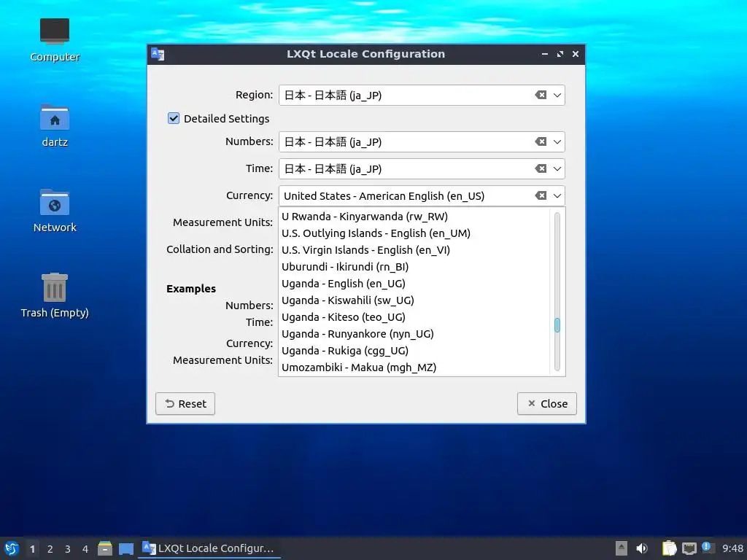747x560 pixels.
Task: Click the update notifier tray icon
Action: click(707, 548)
